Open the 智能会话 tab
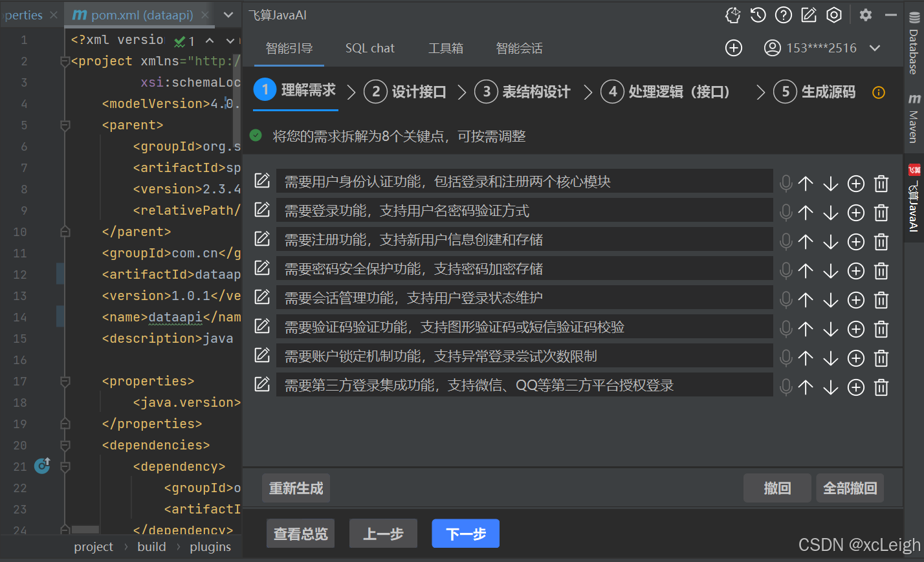 520,49
